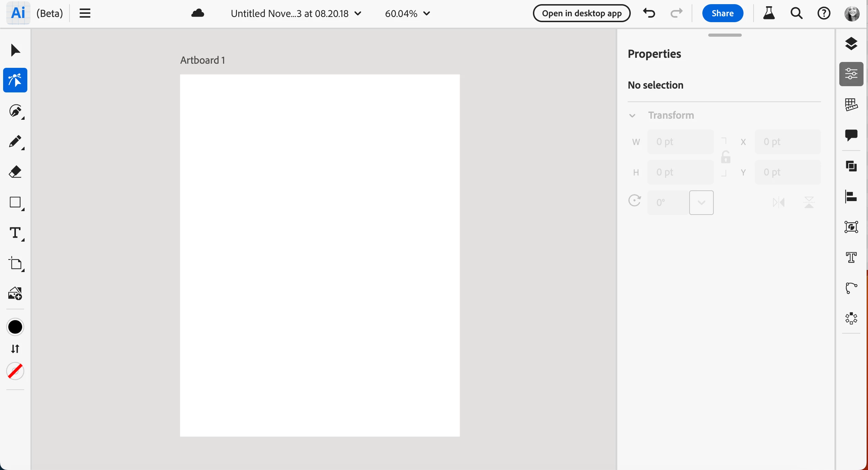This screenshot has height=470, width=868.
Task: Collapse the Transform section
Action: [632, 116]
